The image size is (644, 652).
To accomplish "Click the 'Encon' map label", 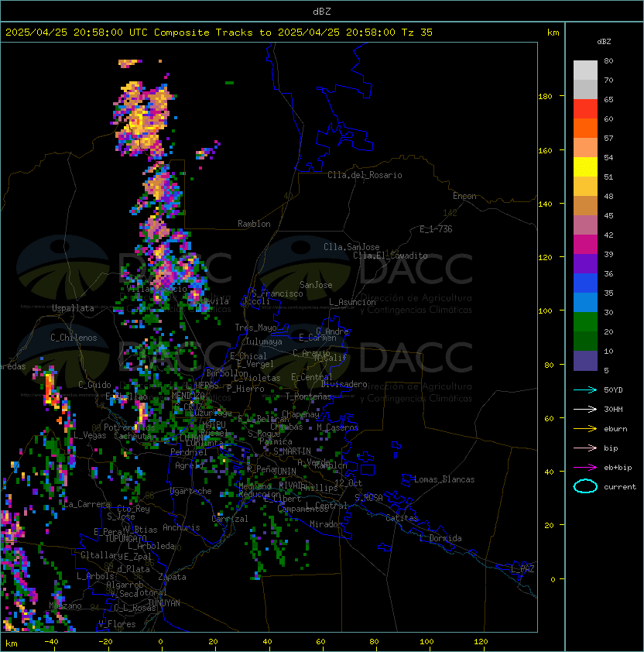I will point(464,196).
